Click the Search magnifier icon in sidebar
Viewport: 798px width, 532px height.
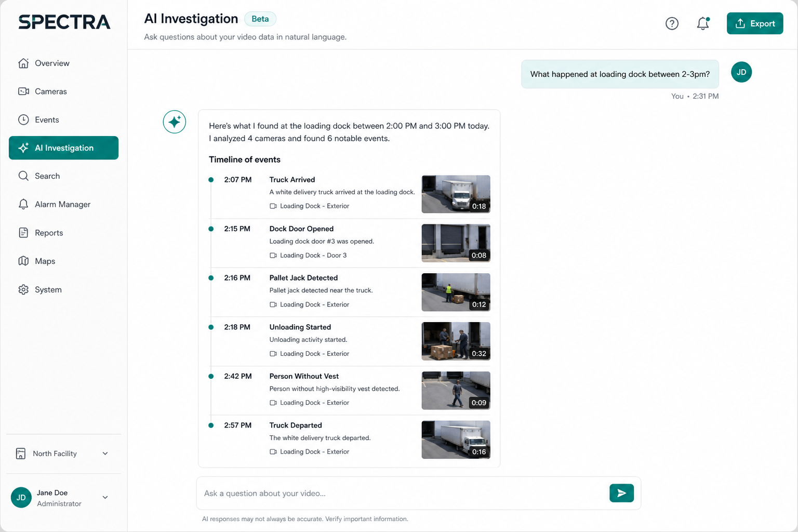pyautogui.click(x=23, y=176)
